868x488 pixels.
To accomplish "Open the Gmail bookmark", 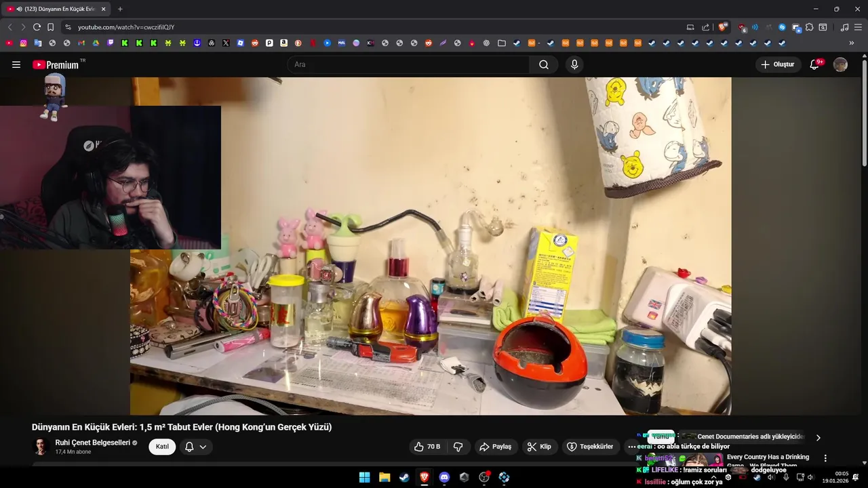I will [81, 43].
